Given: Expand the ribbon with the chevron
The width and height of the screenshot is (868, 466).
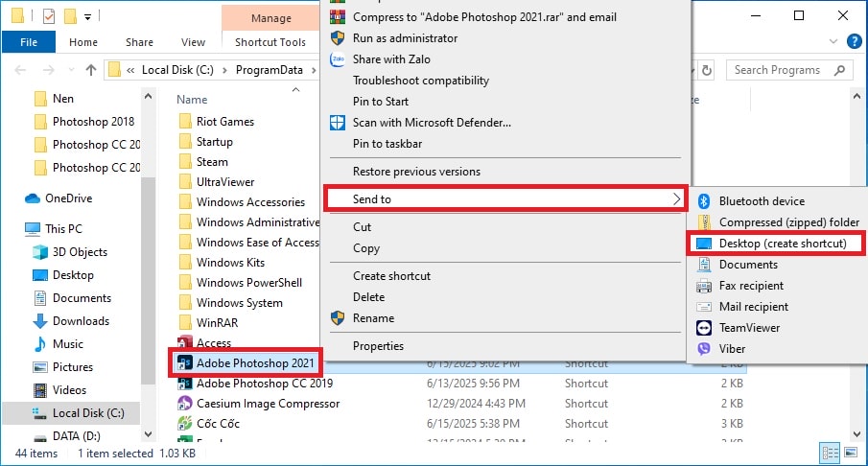Looking at the screenshot, I should pyautogui.click(x=833, y=41).
